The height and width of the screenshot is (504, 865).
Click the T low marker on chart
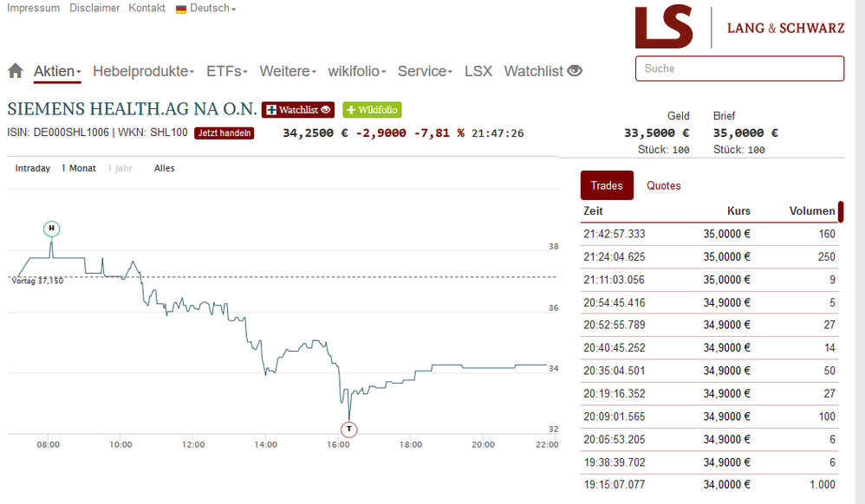coord(348,429)
